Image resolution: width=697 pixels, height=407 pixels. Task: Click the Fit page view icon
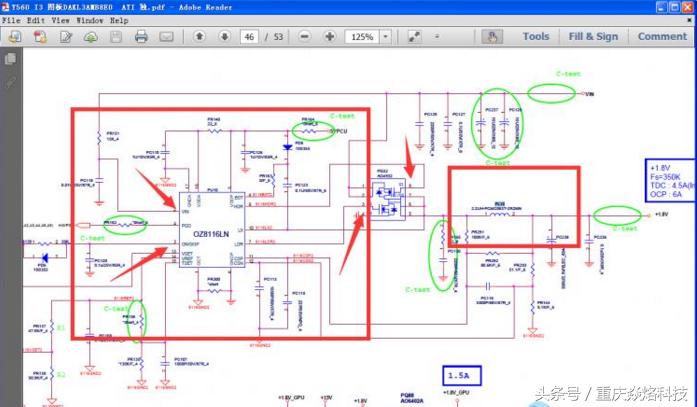click(x=415, y=37)
